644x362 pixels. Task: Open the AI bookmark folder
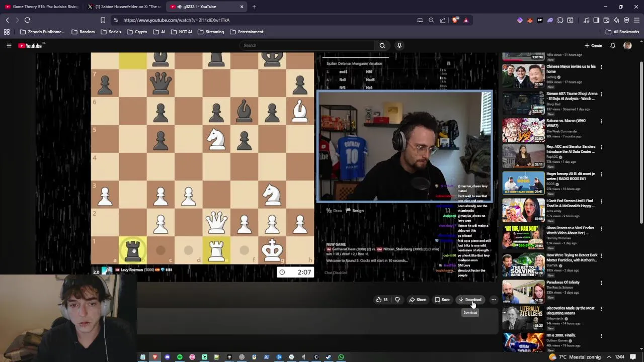coord(159,32)
